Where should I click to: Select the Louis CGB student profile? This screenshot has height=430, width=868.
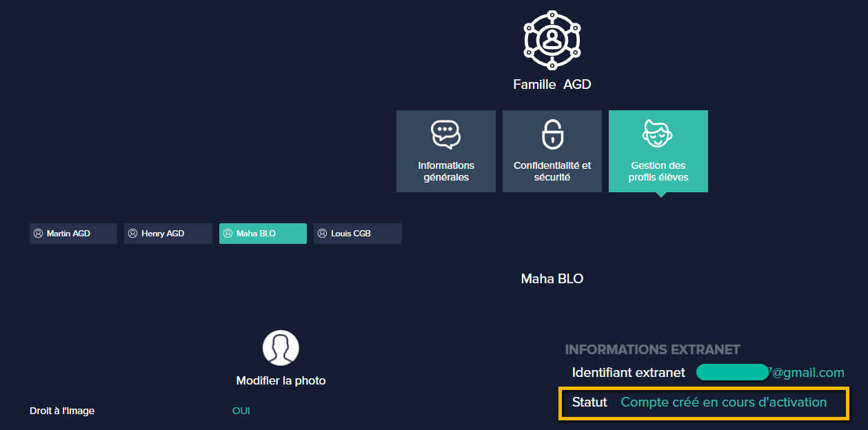tap(358, 234)
